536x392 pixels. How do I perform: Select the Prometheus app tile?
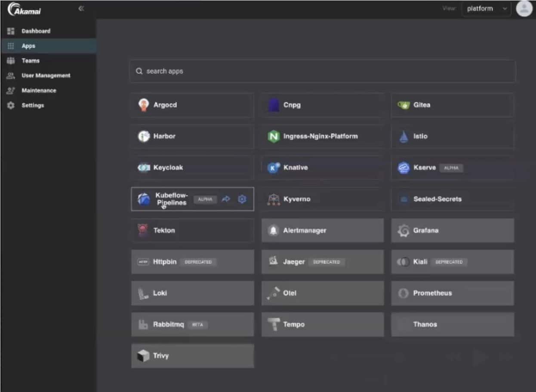pyautogui.click(x=452, y=293)
